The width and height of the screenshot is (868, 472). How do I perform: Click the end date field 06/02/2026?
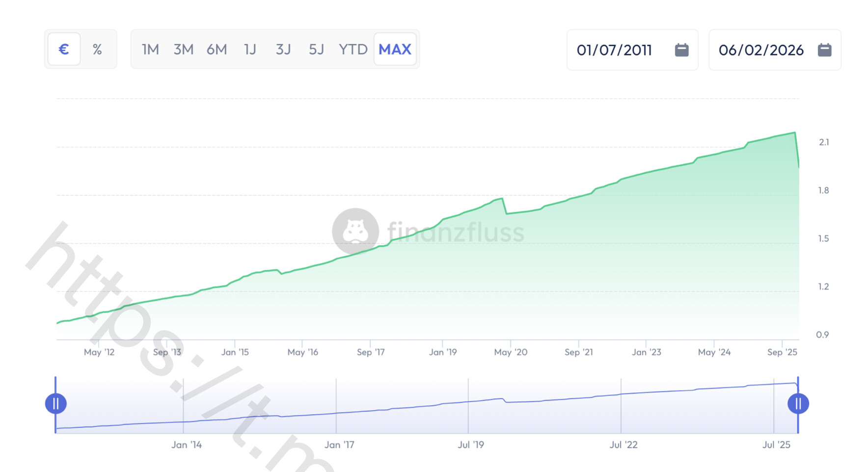point(760,50)
